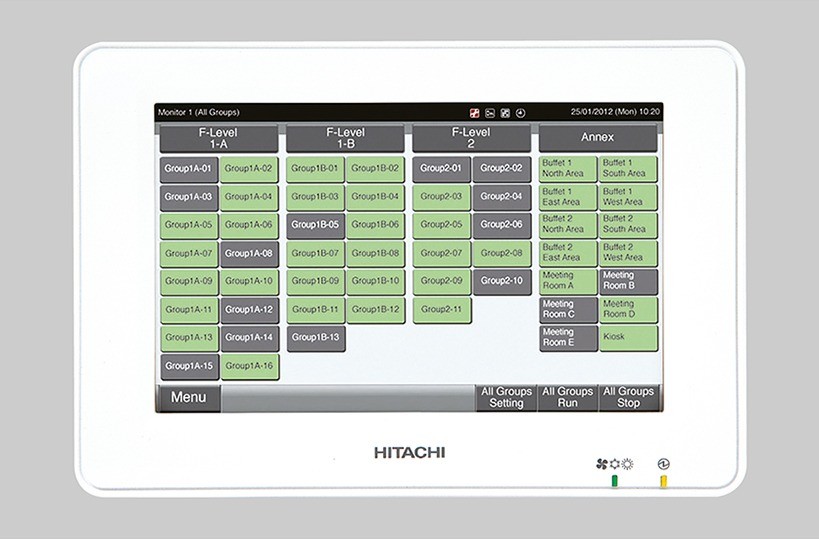Image resolution: width=819 pixels, height=539 pixels.
Task: Select Buffet 1 East Area tile
Action: (568, 197)
